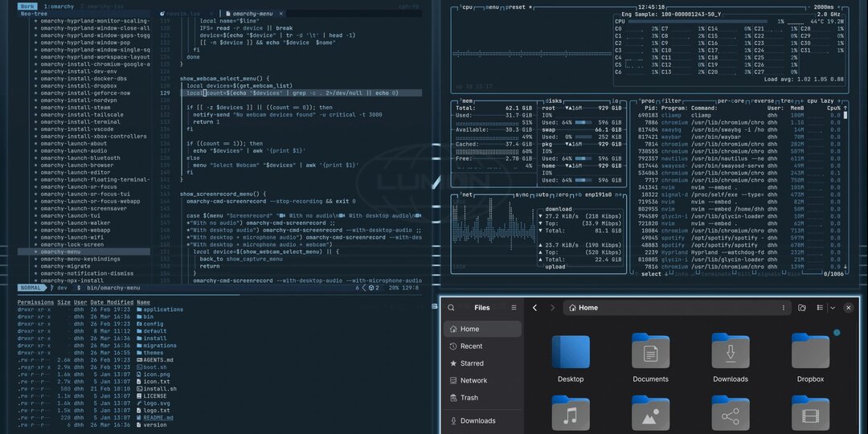This screenshot has height=434, width=868.
Task: Toggle list view in the Files window
Action: tap(821, 308)
